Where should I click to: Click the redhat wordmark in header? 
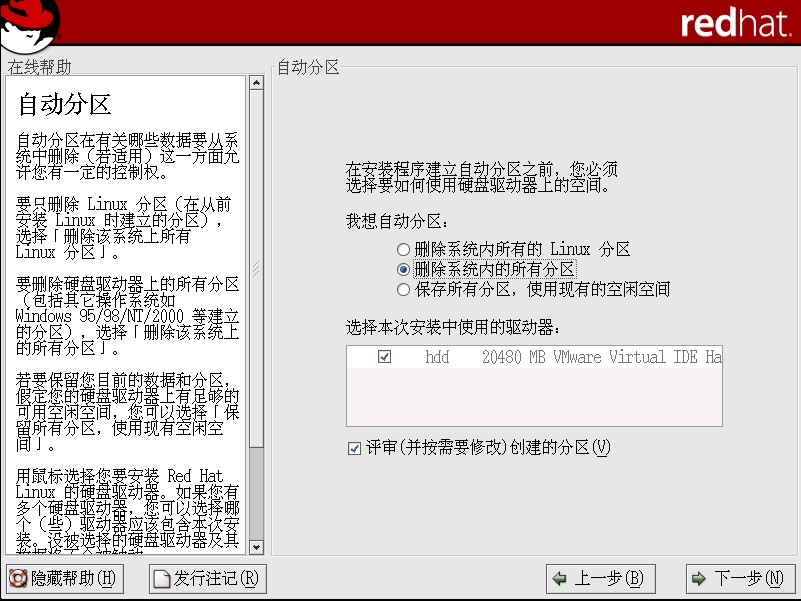[736, 22]
